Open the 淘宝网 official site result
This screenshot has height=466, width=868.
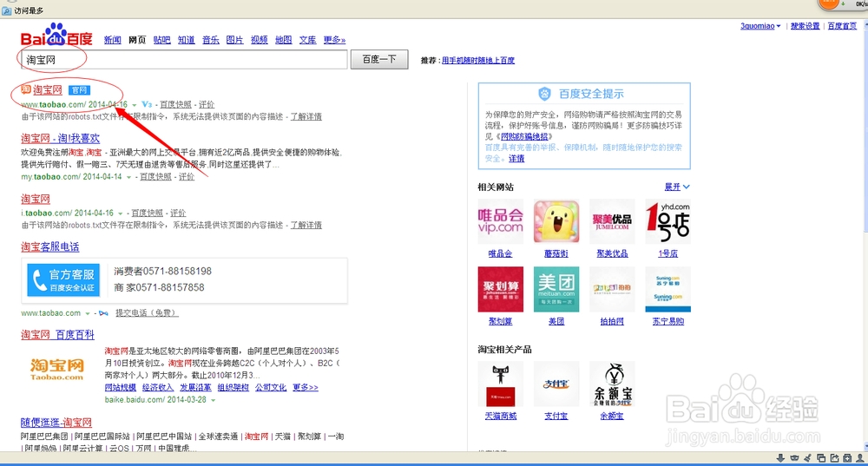tap(47, 89)
